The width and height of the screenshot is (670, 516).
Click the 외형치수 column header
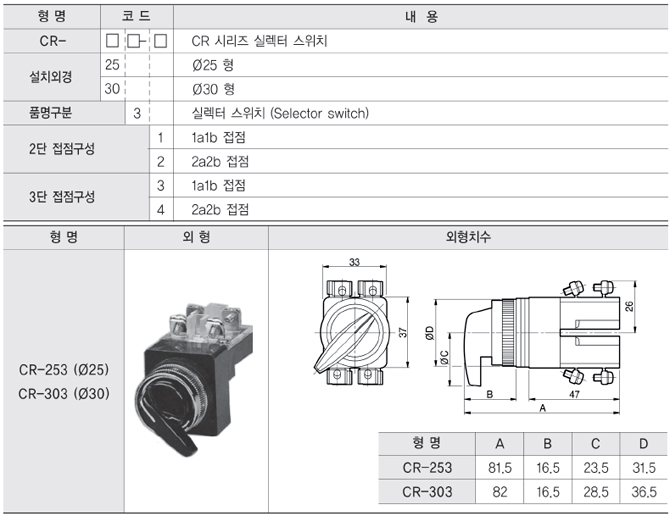pyautogui.click(x=468, y=237)
